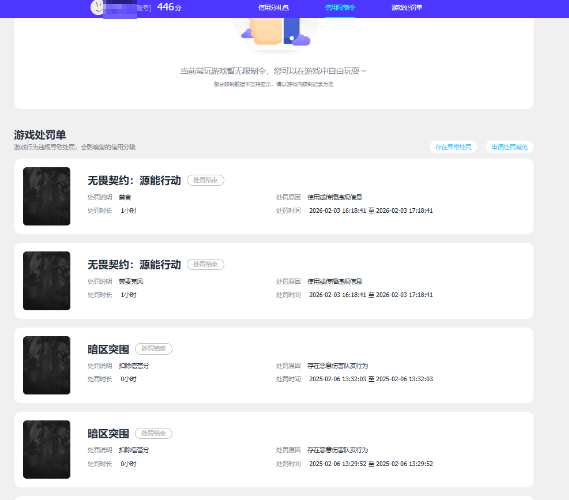Click status badge on second 无畏契约 record
Screen dimensions: 569x500
point(205,265)
